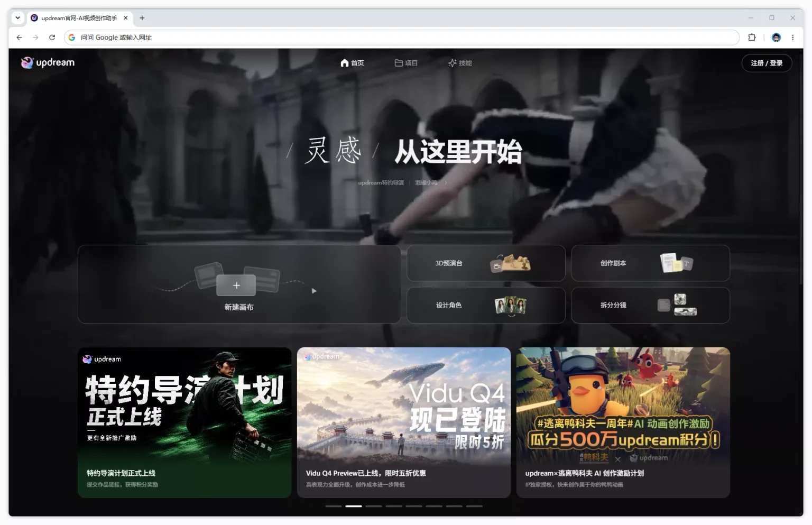Reload the page with the refresh icon
The height and width of the screenshot is (525, 812).
[52, 38]
